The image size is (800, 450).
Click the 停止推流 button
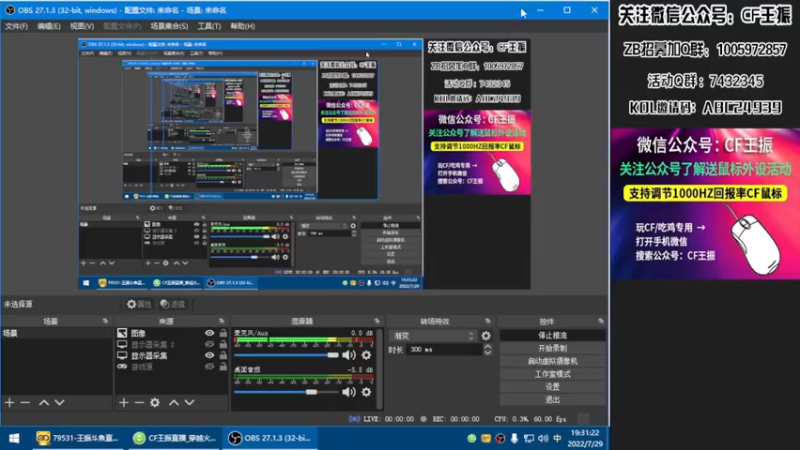(x=553, y=335)
